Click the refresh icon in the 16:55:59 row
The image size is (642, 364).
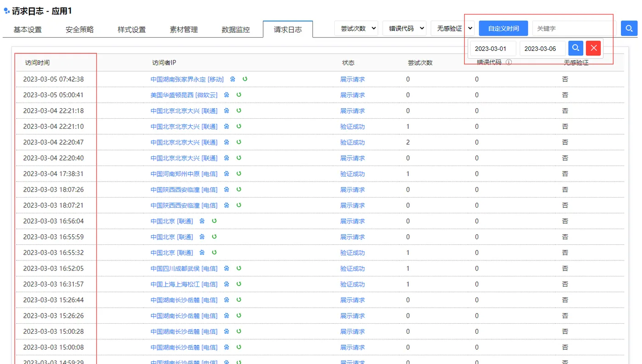point(214,237)
